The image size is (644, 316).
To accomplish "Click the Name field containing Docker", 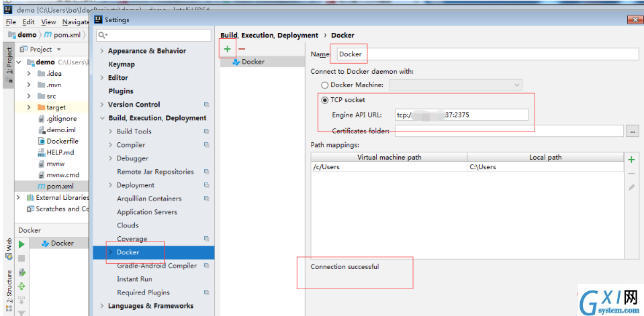I will (x=488, y=54).
